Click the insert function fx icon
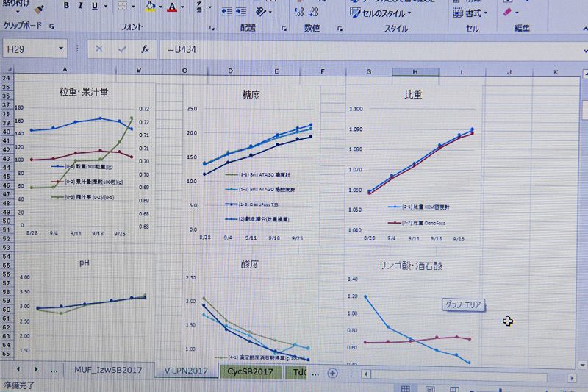This screenshot has width=588, height=392. tap(146, 49)
